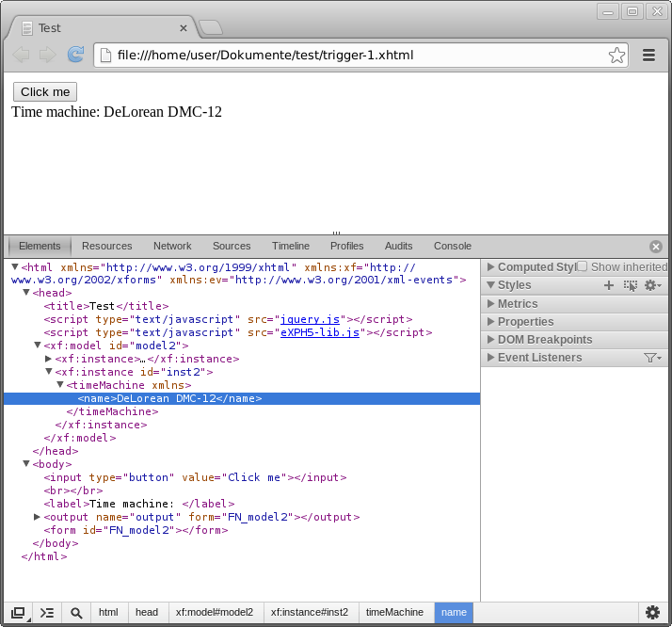The image size is (672, 627).
Task: Select timeMachine breadcrumb
Action: [x=394, y=613]
